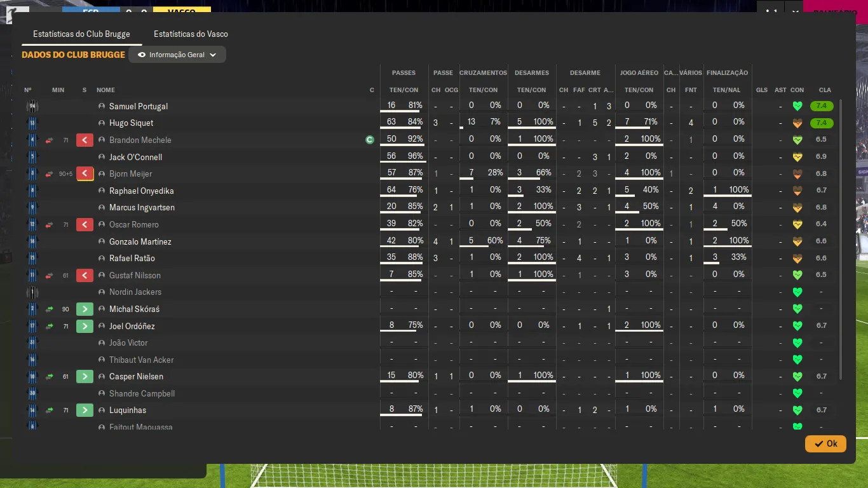This screenshot has width=868, height=488.
Task: Click the 90+5 minute for Bjorn Meijer
Action: [x=66, y=174]
